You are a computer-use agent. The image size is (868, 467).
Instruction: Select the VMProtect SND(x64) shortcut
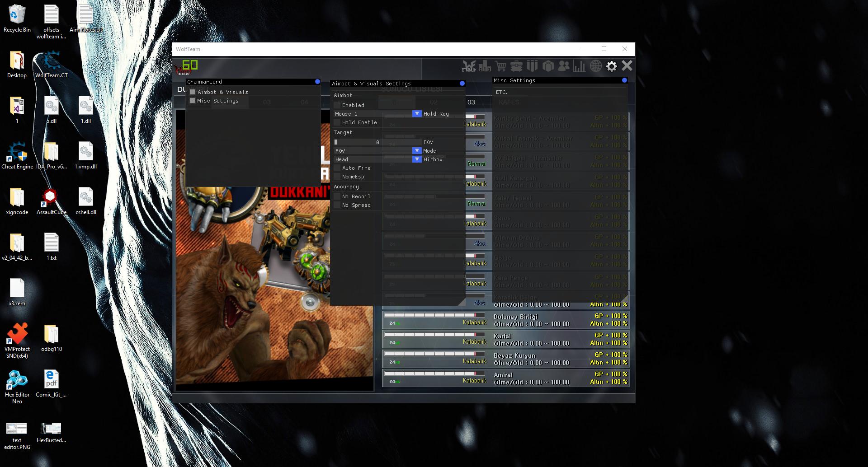(x=17, y=341)
